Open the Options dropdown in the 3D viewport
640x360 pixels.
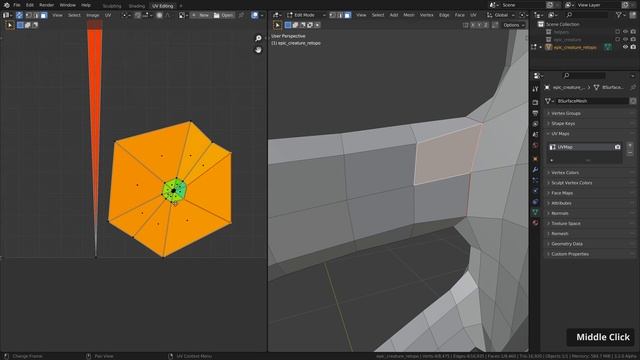[513, 25]
